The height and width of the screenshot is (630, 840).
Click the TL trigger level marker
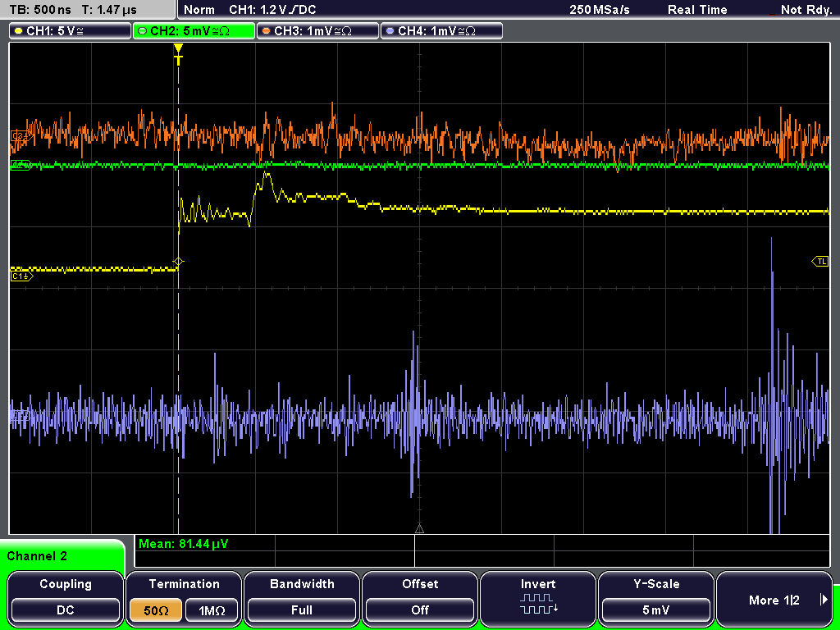pyautogui.click(x=820, y=262)
